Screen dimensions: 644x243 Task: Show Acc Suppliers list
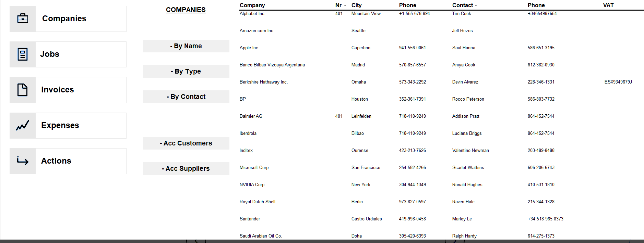186,168
